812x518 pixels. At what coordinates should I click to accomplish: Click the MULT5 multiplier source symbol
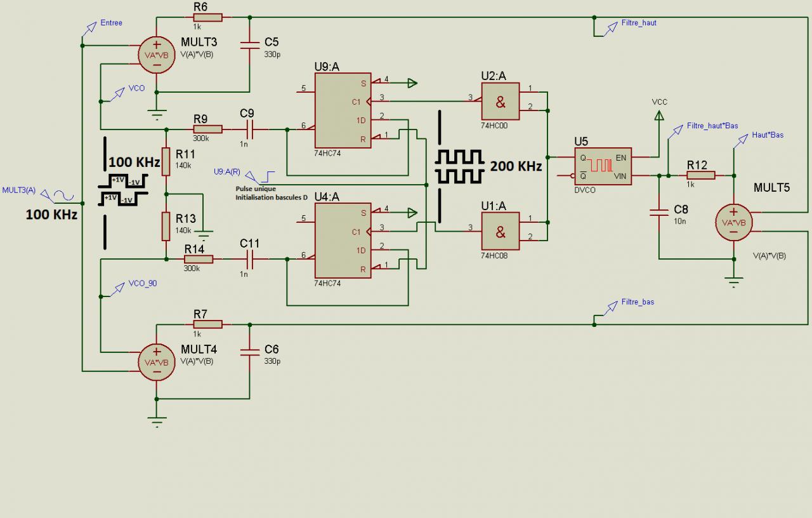pos(734,223)
